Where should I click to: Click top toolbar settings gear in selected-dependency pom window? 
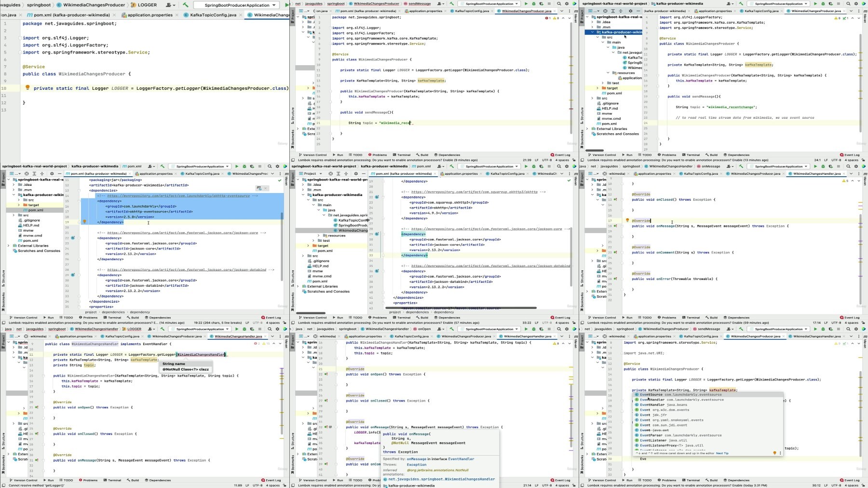(277, 167)
